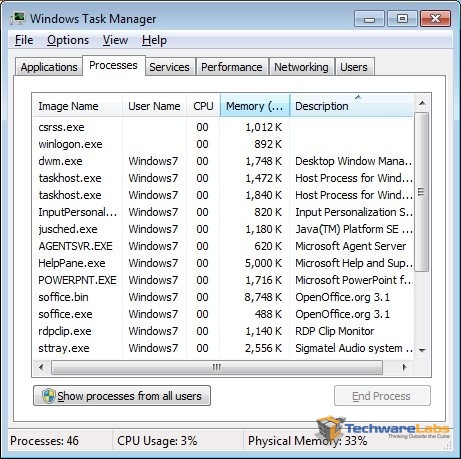Sort by Image Name column header
461x459 pixels.
click(x=77, y=106)
